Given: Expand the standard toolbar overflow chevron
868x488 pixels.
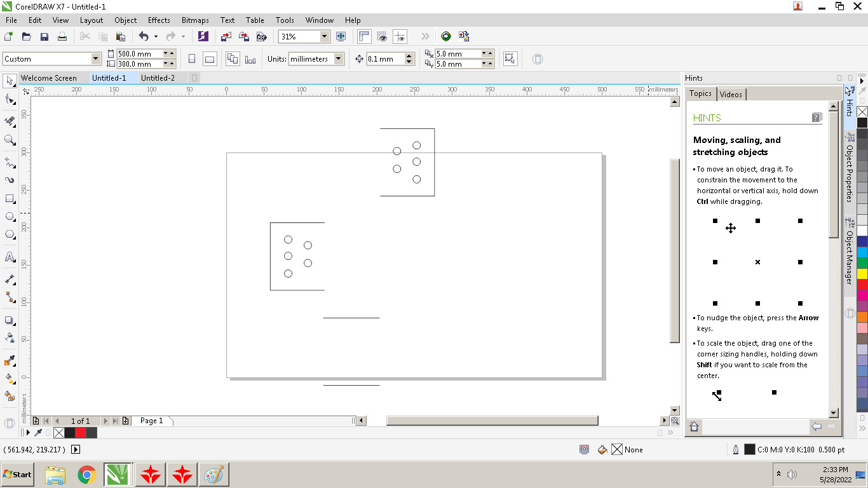Looking at the screenshot, I should coord(425,37).
